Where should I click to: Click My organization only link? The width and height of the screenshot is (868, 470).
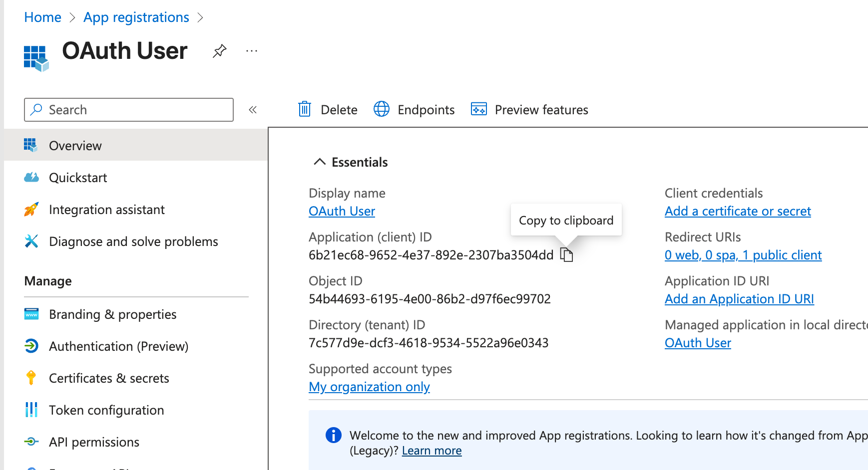[369, 387]
